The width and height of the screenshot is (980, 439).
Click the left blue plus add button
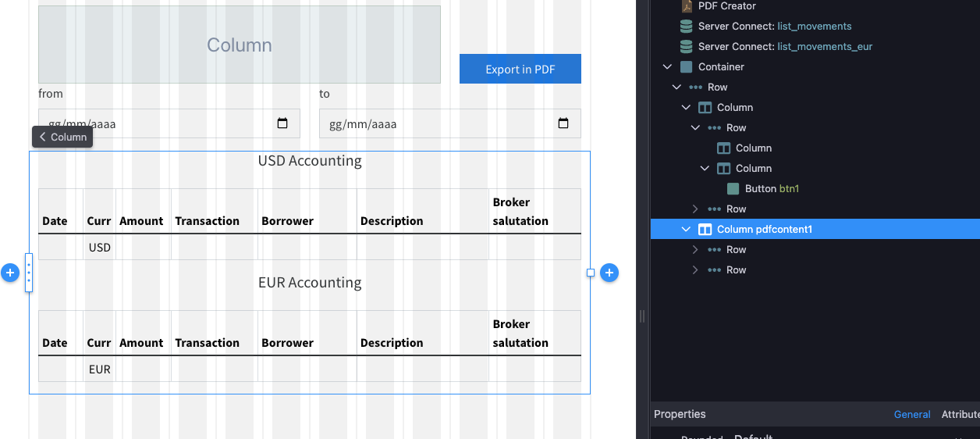coord(9,273)
